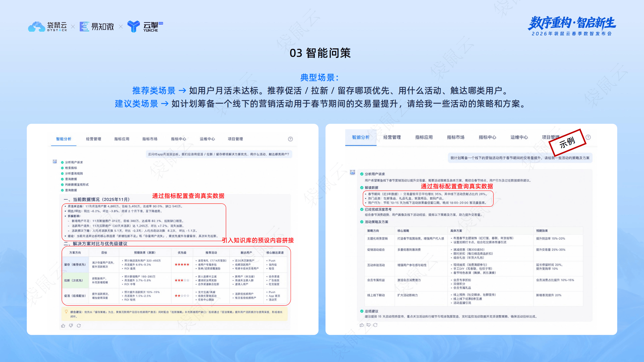Select 运维中心 tab in right panel
Viewport: 644px width, 362px height.
519,137
